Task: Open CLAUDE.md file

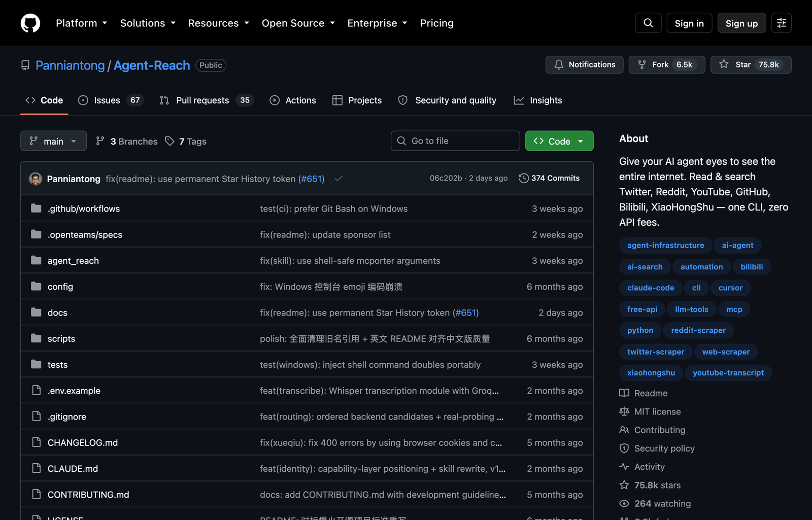Action: pos(73,468)
